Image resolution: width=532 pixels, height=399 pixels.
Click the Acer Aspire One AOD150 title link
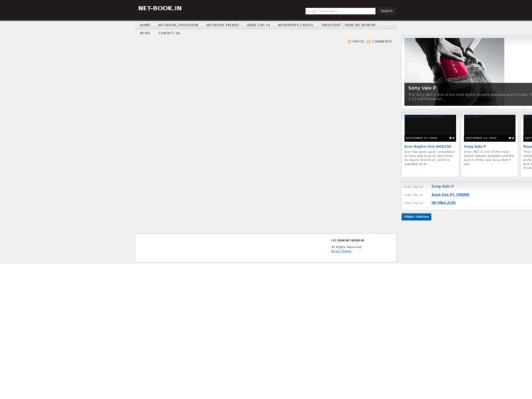click(427, 146)
